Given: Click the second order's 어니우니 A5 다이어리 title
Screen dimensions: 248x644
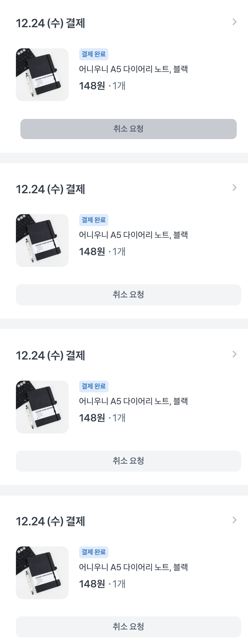Looking at the screenshot, I should click(133, 235).
